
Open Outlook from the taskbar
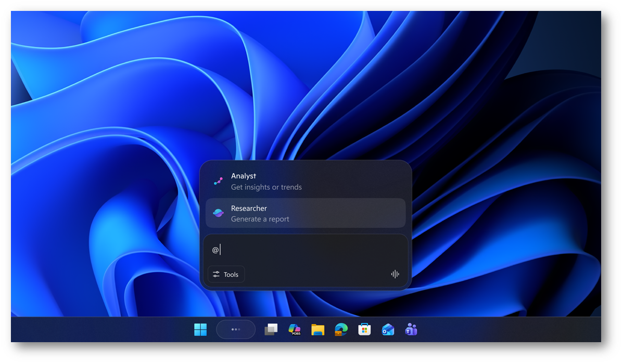388,330
